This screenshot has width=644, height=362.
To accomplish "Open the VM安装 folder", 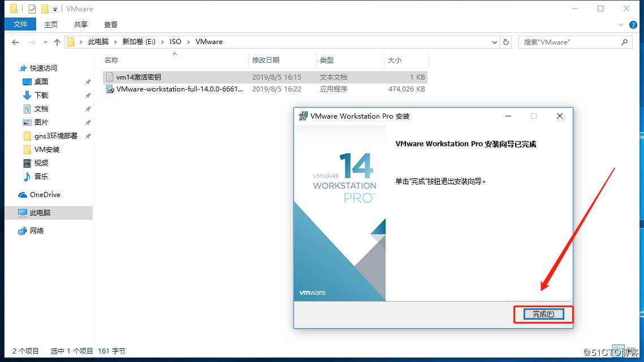I will tap(47, 149).
